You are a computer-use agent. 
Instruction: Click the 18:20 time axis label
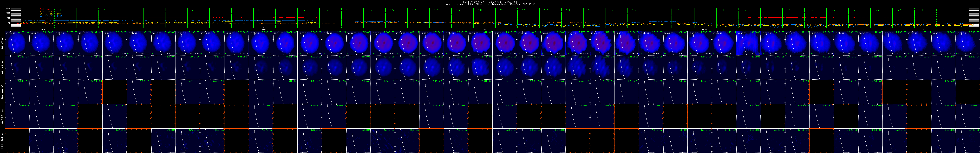tap(43, 29)
